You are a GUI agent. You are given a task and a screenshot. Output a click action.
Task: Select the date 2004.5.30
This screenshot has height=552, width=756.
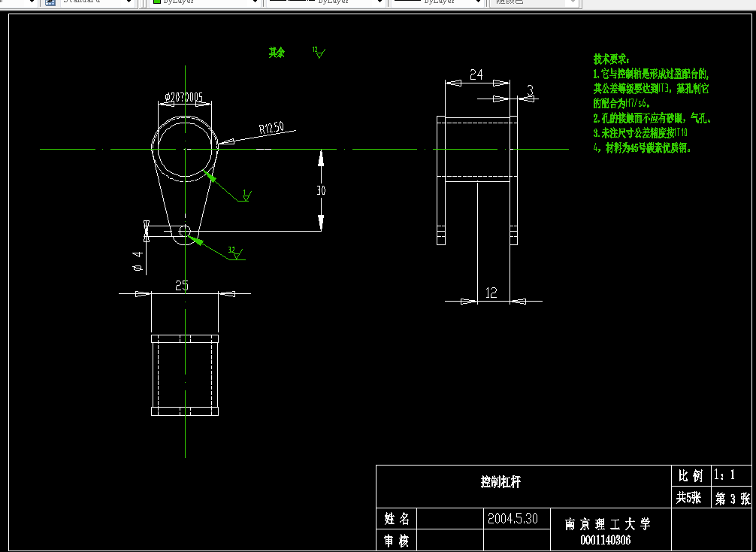click(x=513, y=519)
